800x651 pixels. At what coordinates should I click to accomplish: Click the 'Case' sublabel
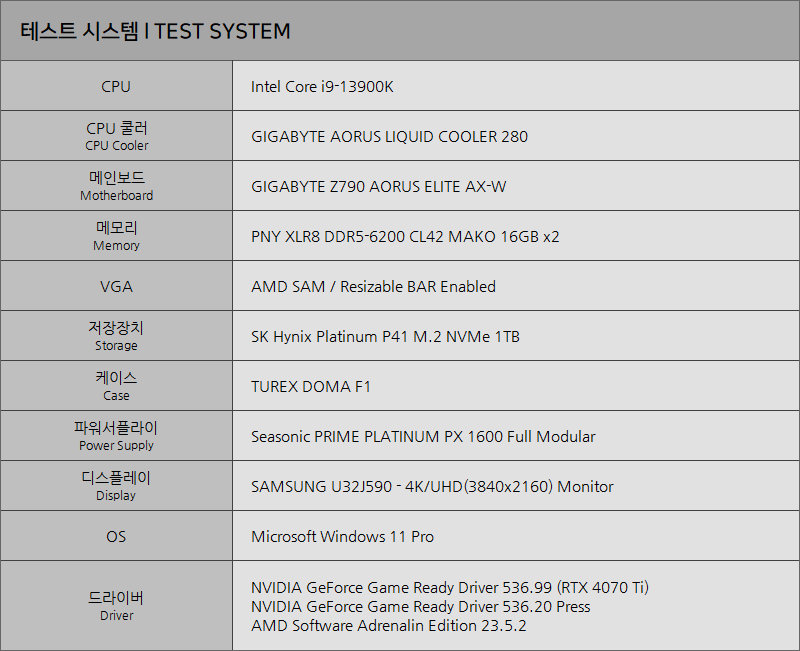click(116, 395)
